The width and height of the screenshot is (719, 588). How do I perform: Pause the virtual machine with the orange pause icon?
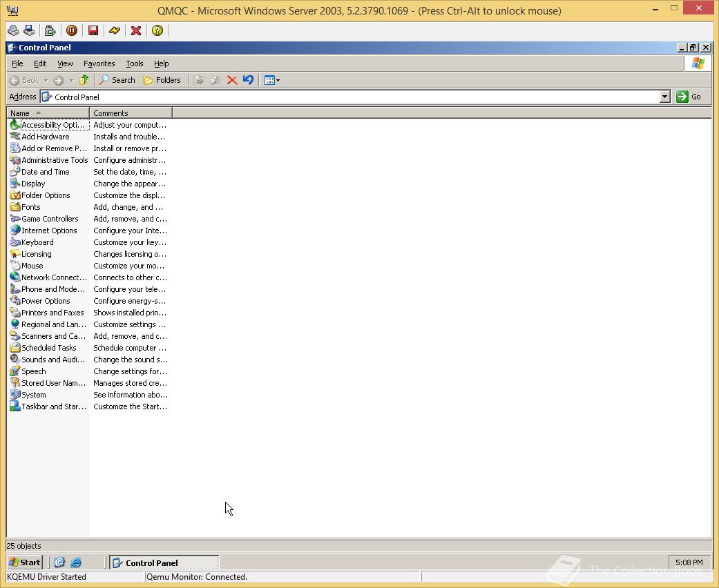(x=72, y=30)
